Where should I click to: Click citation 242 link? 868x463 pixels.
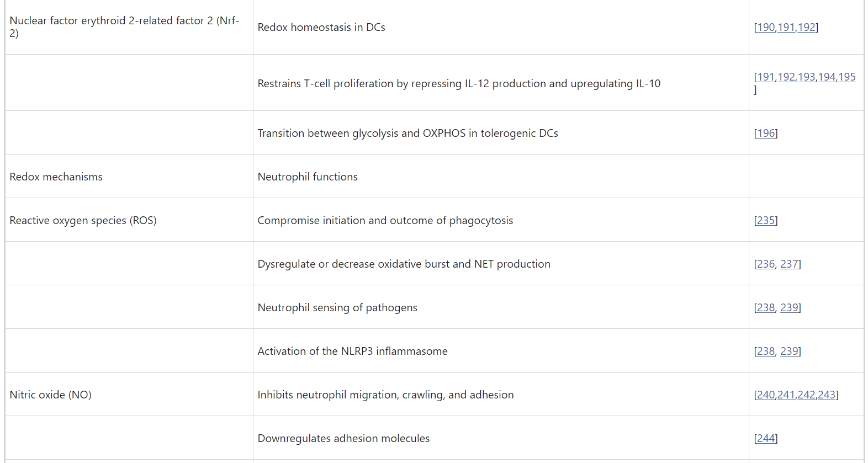tap(806, 395)
